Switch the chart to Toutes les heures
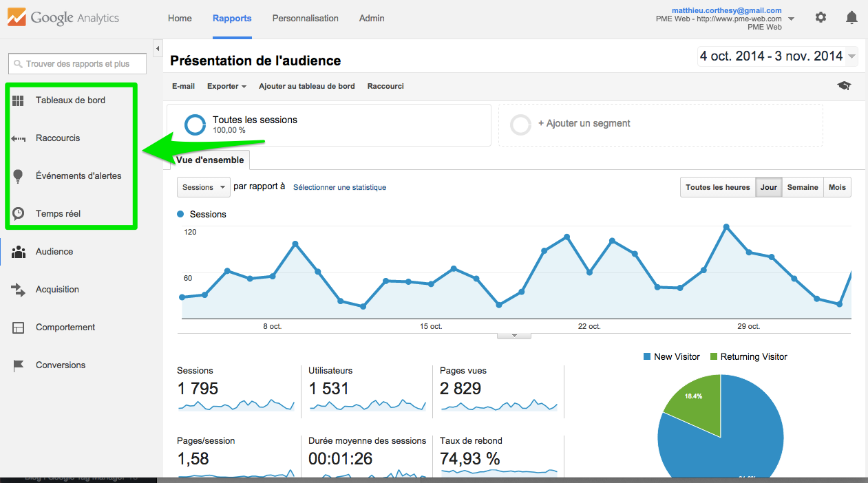The width and height of the screenshot is (868, 483). click(x=718, y=187)
